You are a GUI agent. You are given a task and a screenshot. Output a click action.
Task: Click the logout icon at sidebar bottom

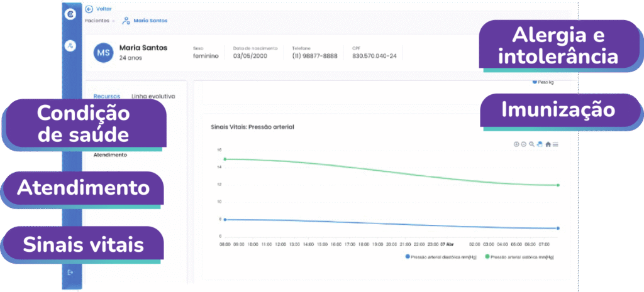70,272
